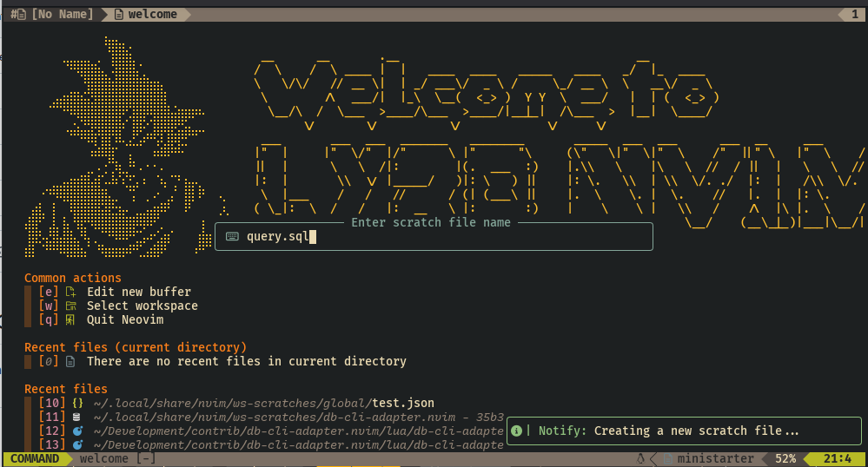The width and height of the screenshot is (868, 467).
Task: Open recent file test.json
Action: pyautogui.click(x=263, y=403)
